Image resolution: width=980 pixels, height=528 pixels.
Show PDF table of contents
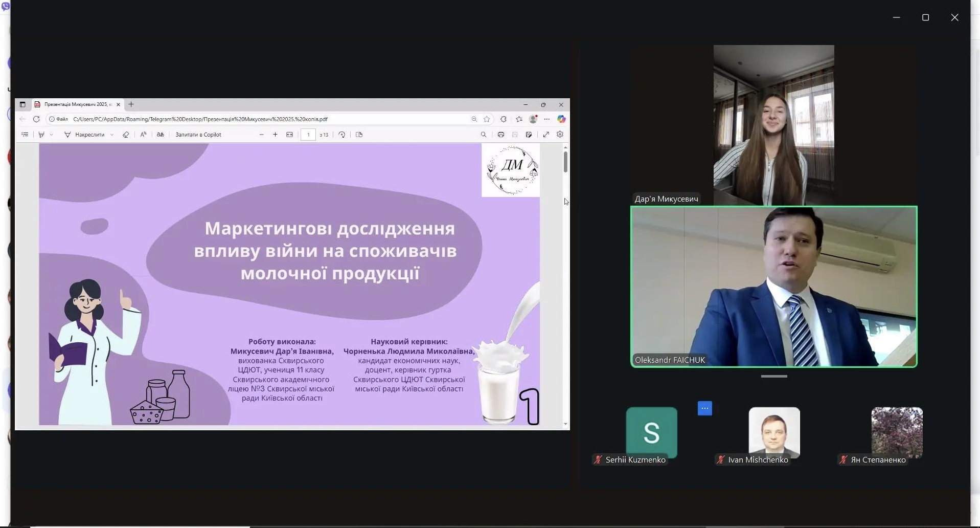coord(25,135)
